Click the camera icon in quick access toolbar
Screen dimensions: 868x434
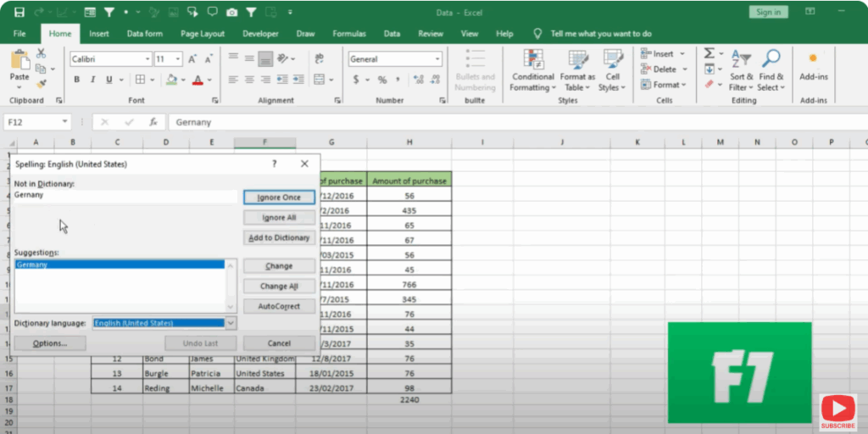pos(232,13)
